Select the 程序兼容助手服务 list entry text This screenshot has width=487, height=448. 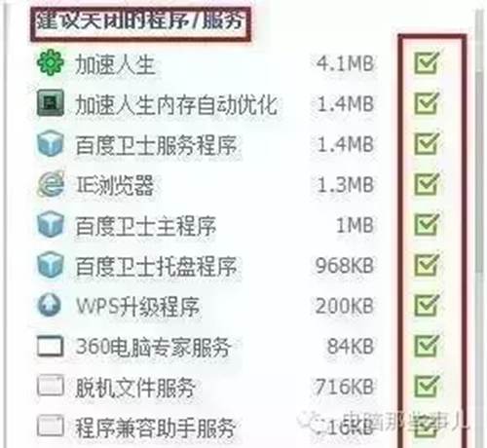tap(155, 428)
